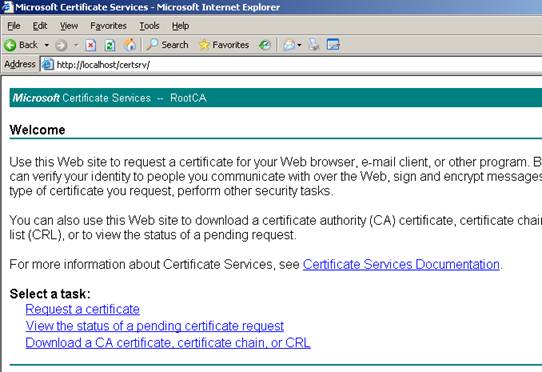
Task: Click the History toolbar icon
Action: (x=265, y=45)
